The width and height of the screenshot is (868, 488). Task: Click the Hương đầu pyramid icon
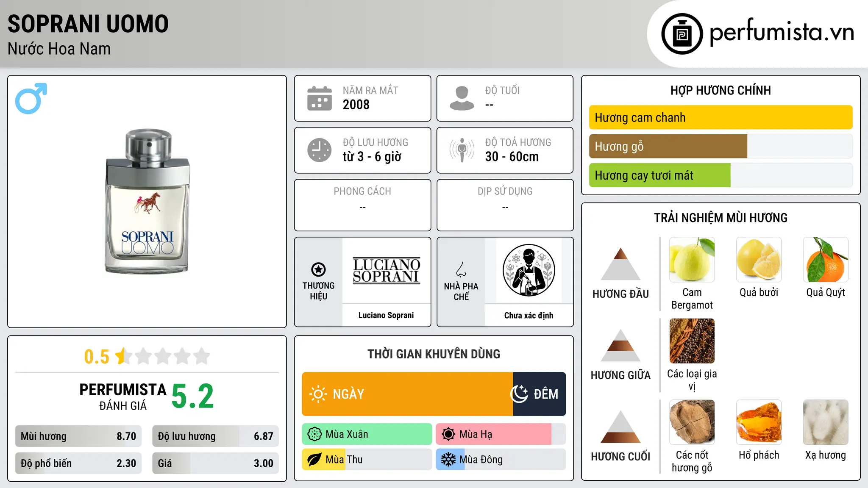(620, 264)
